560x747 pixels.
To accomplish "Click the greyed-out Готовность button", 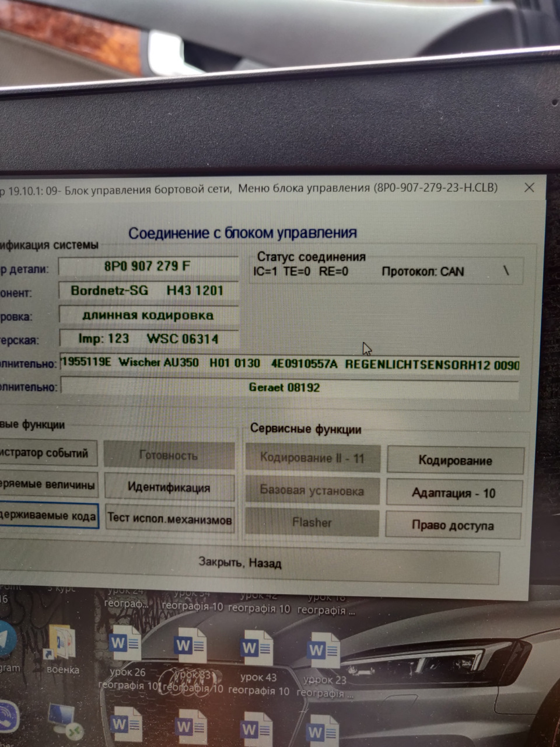I will point(169,455).
